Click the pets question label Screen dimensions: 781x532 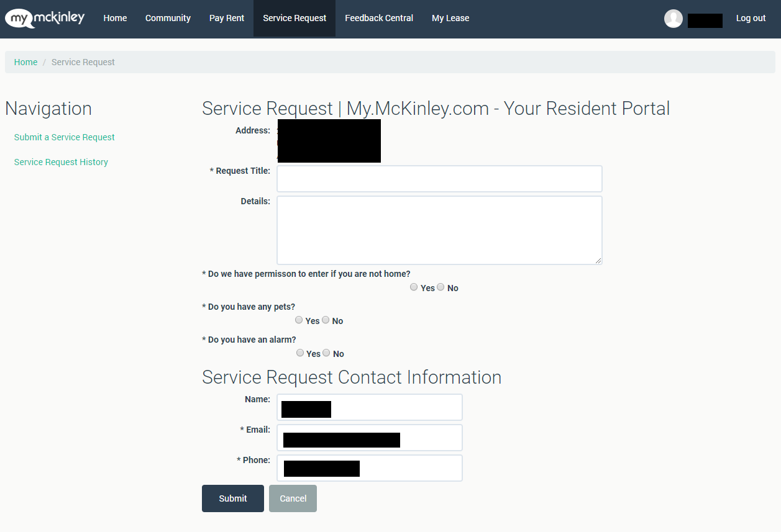[249, 307]
